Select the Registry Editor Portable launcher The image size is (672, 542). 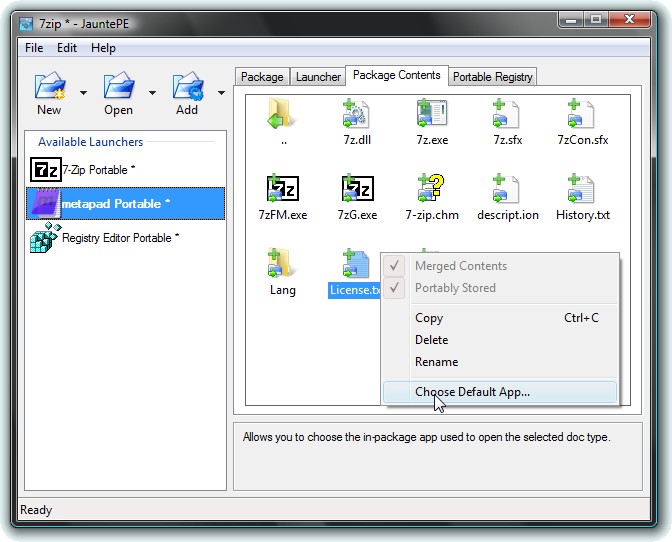click(126, 238)
